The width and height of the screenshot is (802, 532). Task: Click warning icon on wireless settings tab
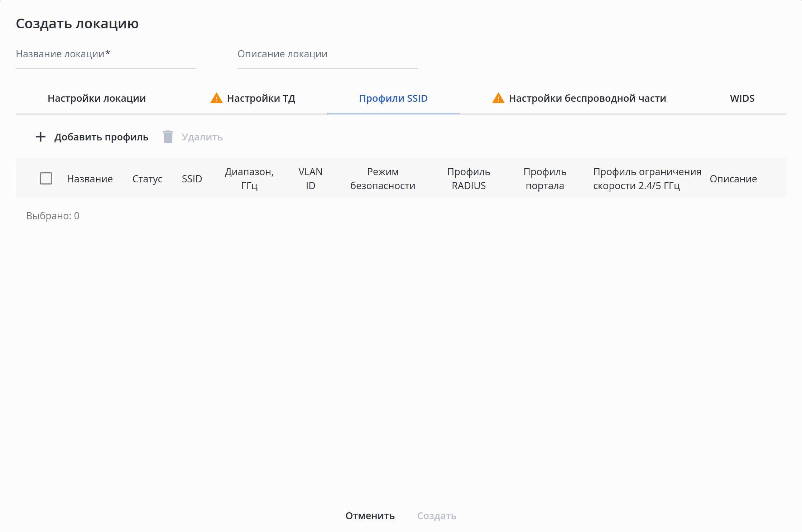498,98
